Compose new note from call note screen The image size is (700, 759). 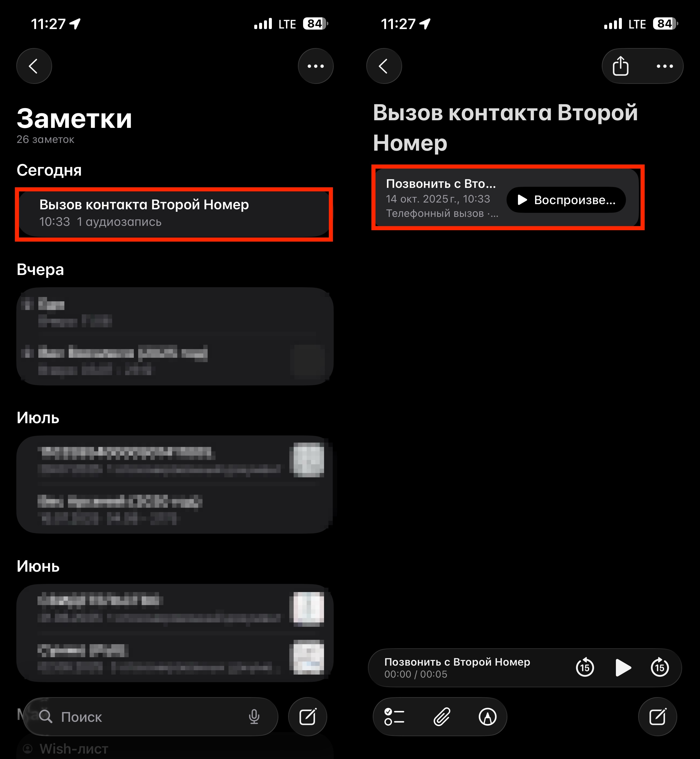coord(658,717)
